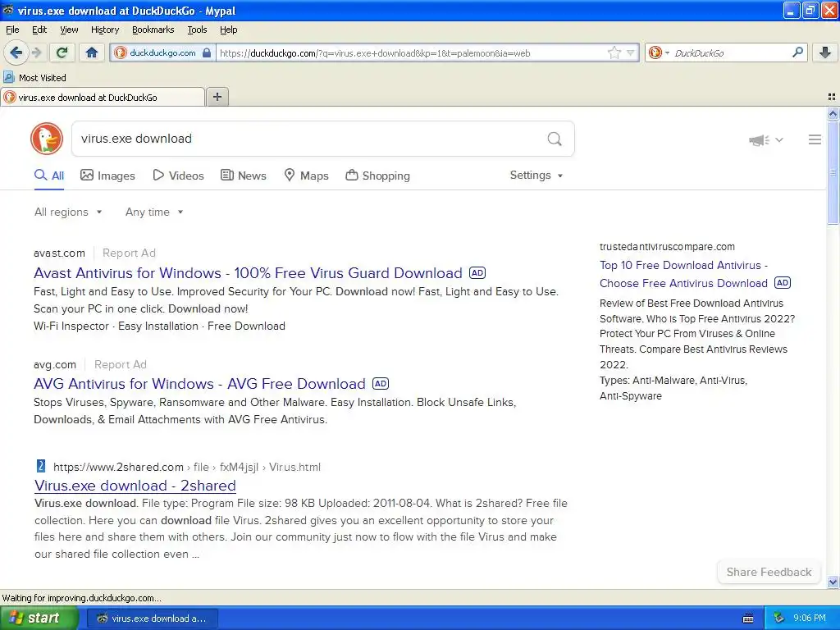Image resolution: width=840 pixels, height=630 pixels.
Task: Open the File menu
Action: 12,30
